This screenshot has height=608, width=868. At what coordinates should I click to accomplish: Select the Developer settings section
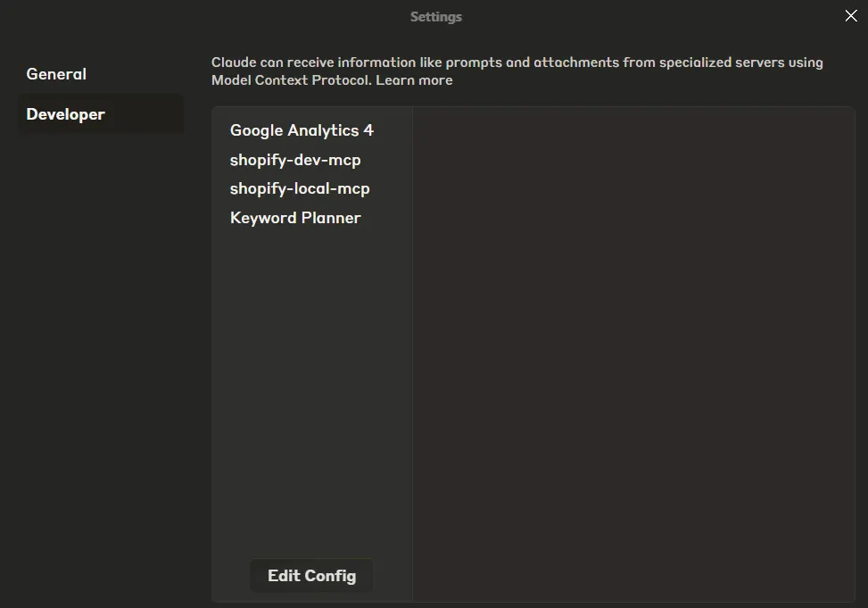click(x=101, y=113)
